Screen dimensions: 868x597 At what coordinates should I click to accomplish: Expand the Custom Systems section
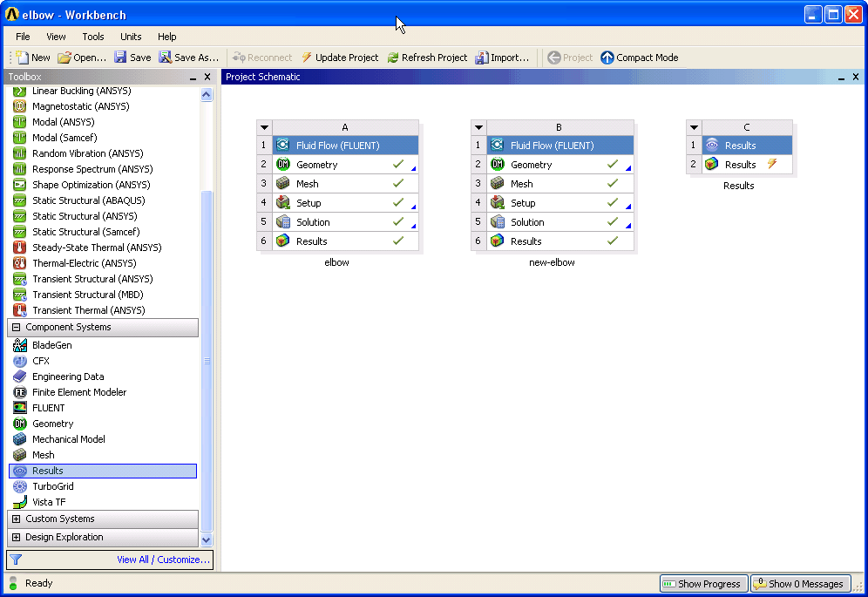(16, 519)
